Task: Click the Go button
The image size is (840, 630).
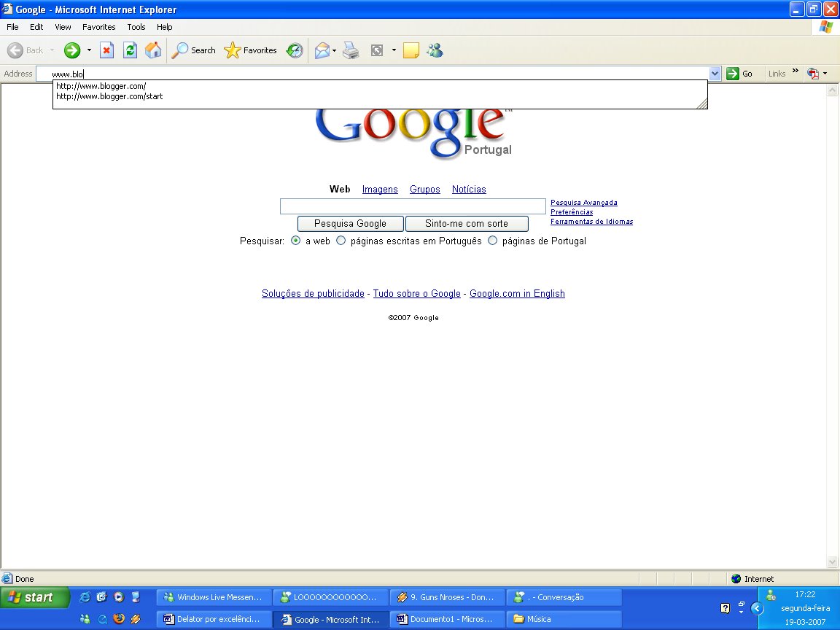Action: tap(740, 74)
